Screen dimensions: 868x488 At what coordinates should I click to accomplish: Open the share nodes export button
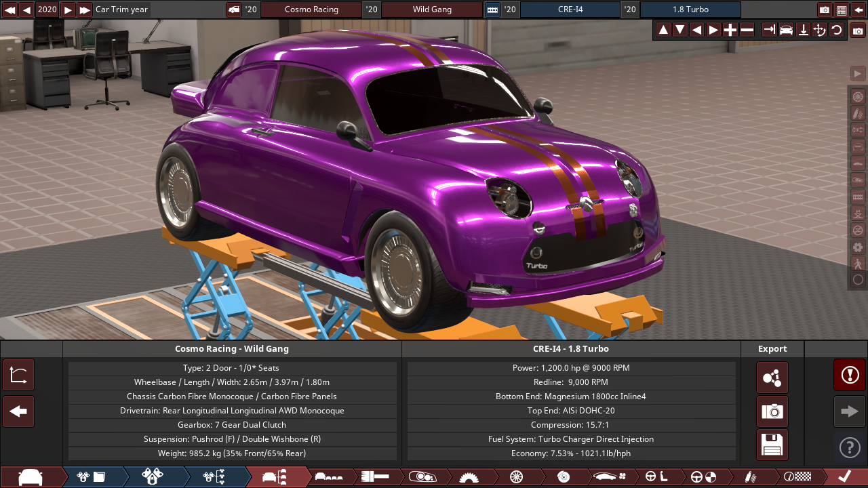[x=772, y=378]
